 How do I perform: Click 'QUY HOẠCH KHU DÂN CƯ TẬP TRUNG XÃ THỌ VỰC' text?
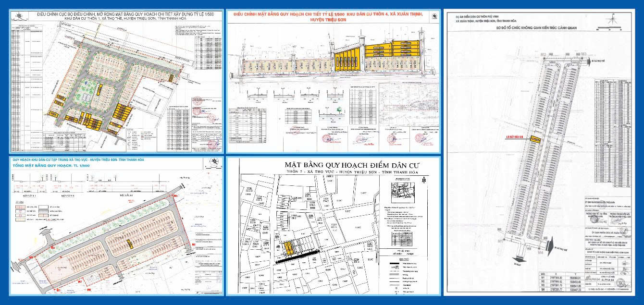tap(78, 159)
